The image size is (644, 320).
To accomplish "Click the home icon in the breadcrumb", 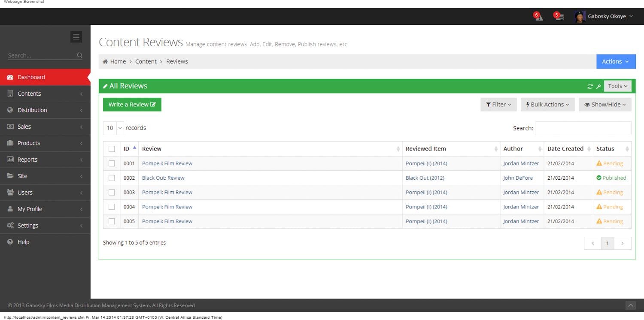I will point(105,61).
